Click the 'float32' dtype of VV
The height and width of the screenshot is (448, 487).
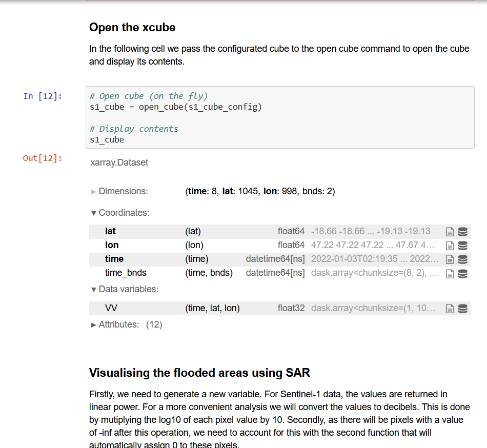point(291,308)
